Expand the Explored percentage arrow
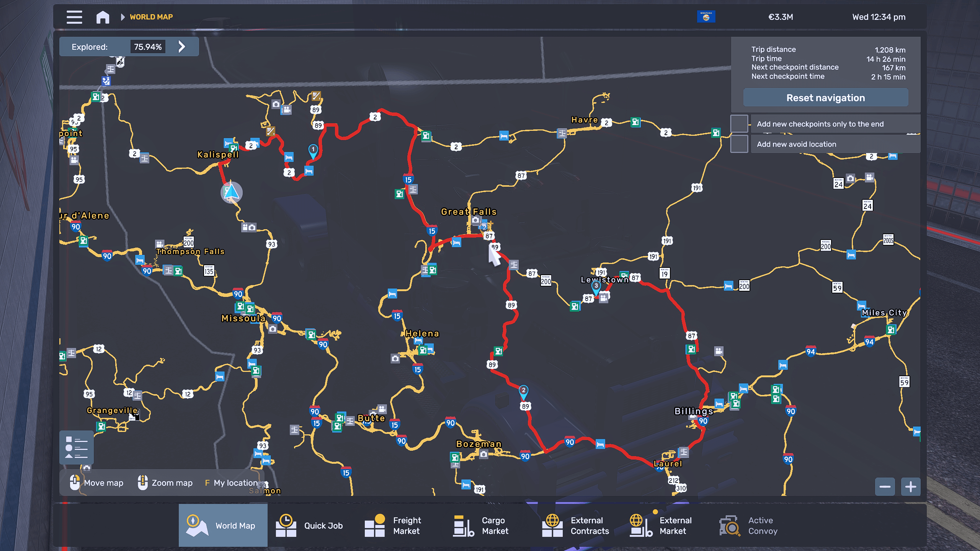This screenshot has height=551, width=980. [x=182, y=47]
